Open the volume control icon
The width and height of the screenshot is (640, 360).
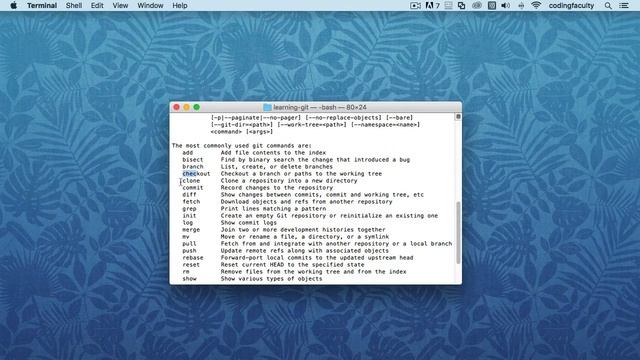(505, 5)
